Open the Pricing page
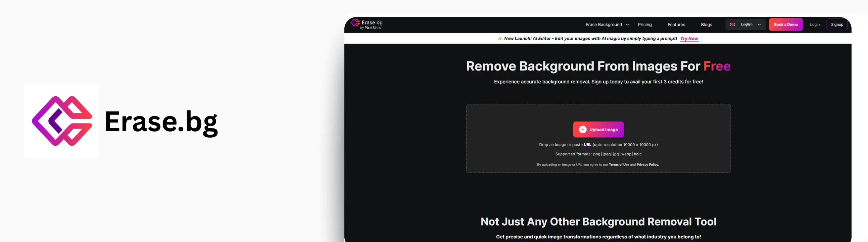 (x=644, y=25)
